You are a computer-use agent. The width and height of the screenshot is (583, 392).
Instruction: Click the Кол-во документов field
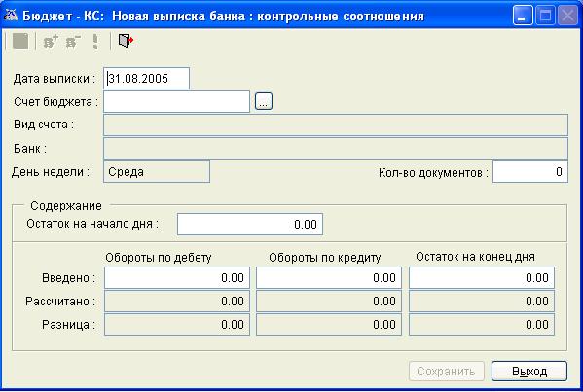[530, 172]
